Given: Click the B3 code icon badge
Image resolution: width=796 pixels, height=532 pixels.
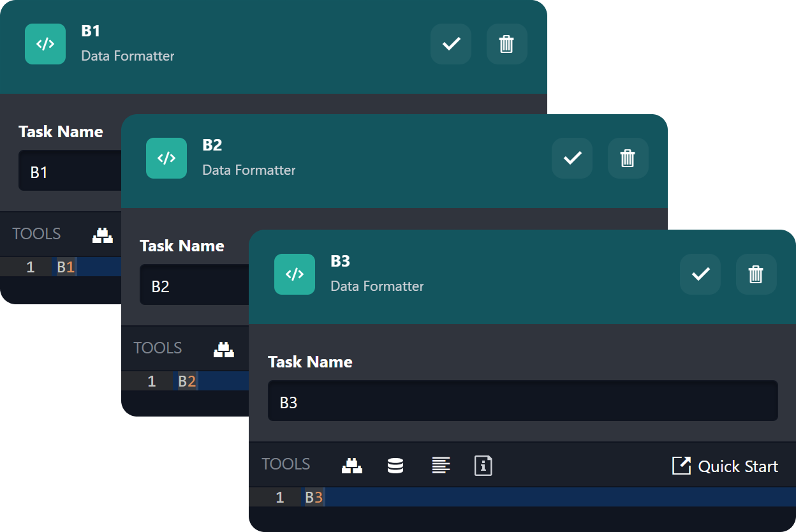Looking at the screenshot, I should click(x=295, y=274).
